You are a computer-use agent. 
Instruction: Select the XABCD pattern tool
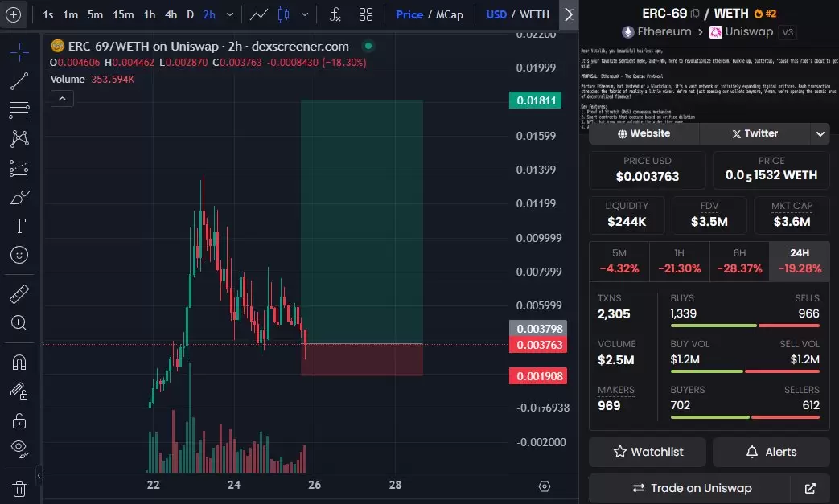pos(19,139)
